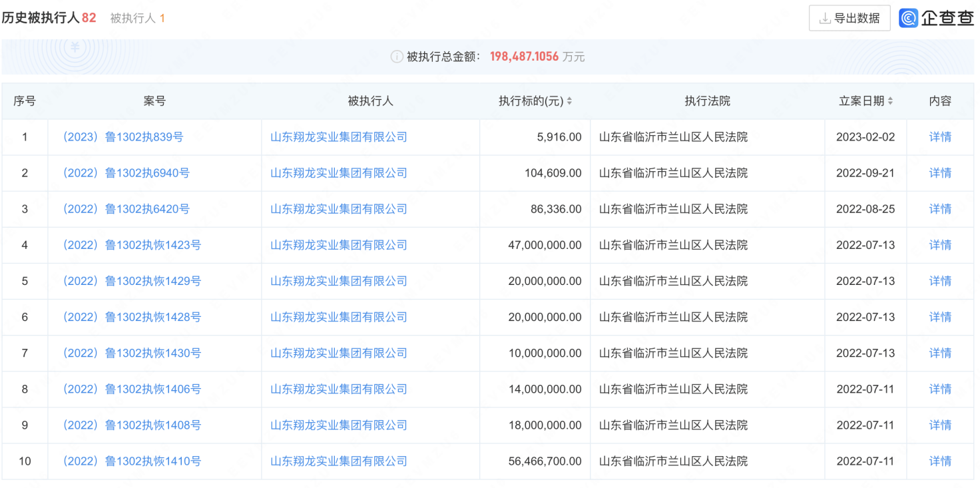Select the amount 18,000,000.00
This screenshot has height=488, width=980.
[545, 425]
